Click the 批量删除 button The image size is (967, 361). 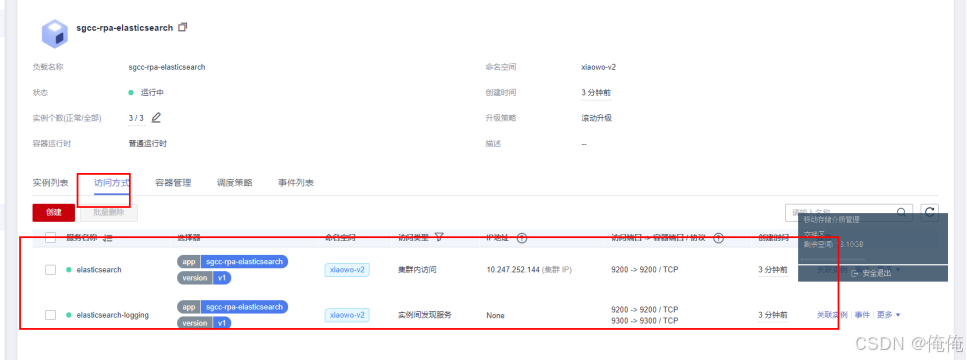tap(109, 213)
